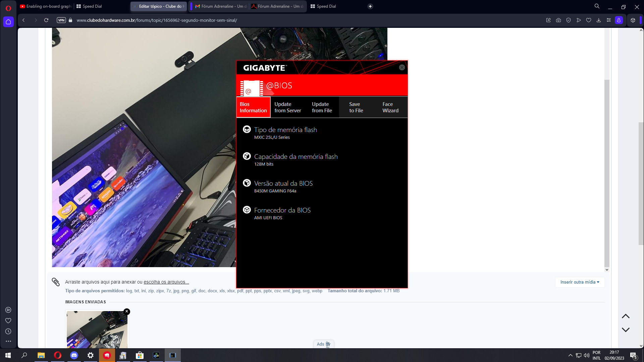The image size is (644, 362).
Task: Click the address bar URL field
Action: [302, 20]
